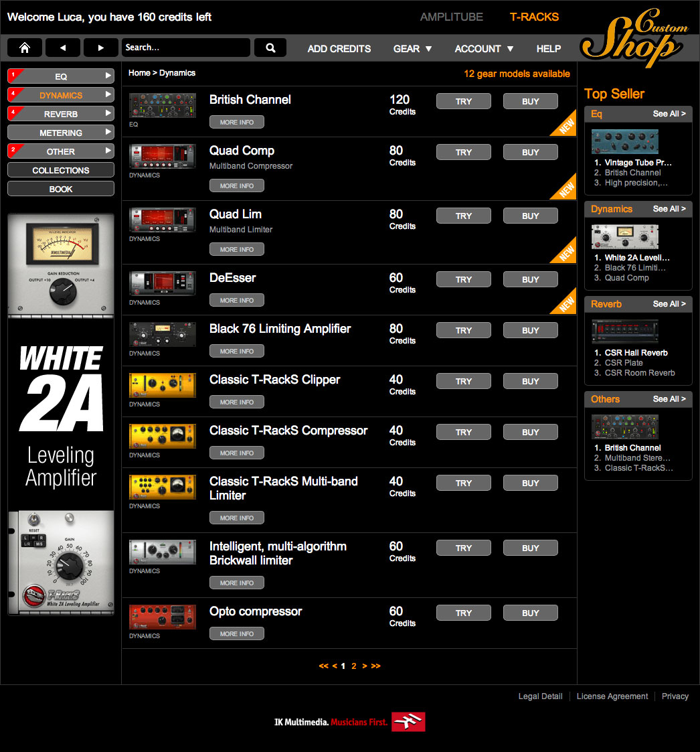Open the British Channel product thumbnail
The height and width of the screenshot is (752, 700).
click(x=163, y=106)
